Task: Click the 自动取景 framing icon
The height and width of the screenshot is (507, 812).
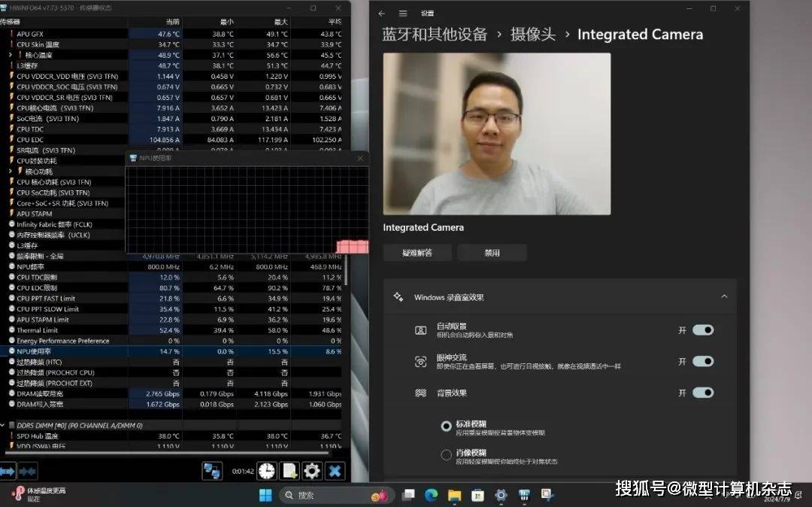Action: click(x=420, y=330)
